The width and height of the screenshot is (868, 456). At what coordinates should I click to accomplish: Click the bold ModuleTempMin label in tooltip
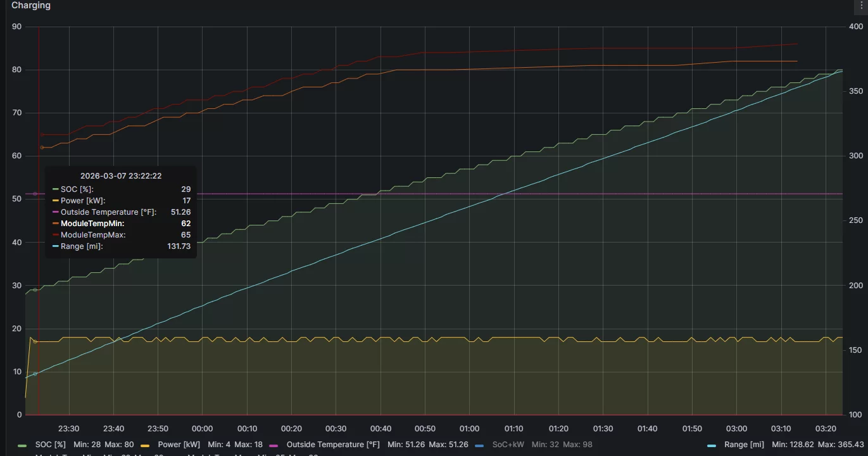tap(92, 224)
